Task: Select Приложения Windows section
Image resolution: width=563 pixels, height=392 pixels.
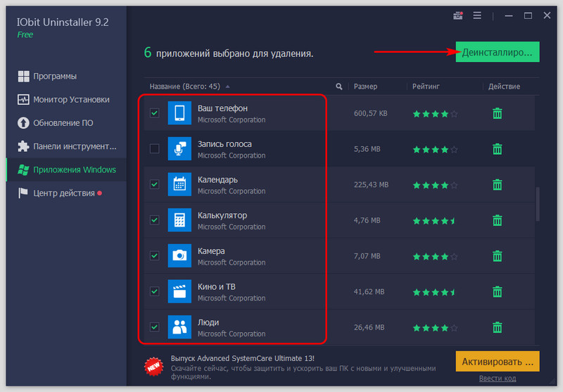Action: [x=66, y=170]
